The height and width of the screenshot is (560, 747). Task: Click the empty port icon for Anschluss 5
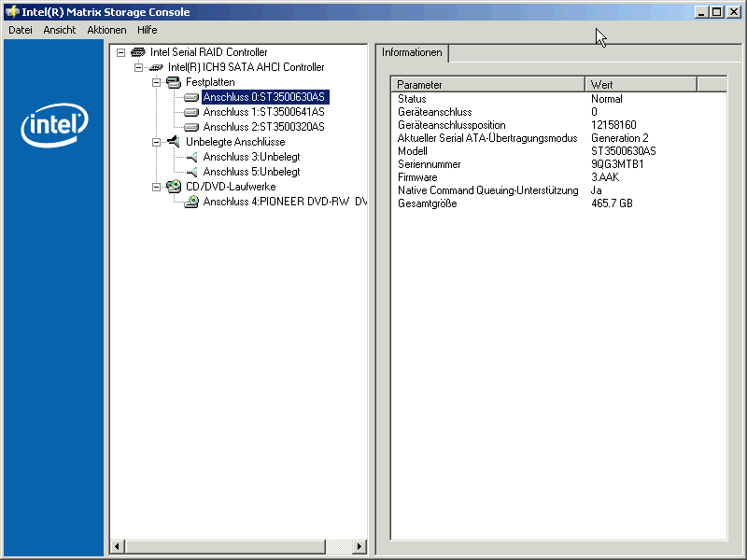[x=192, y=172]
